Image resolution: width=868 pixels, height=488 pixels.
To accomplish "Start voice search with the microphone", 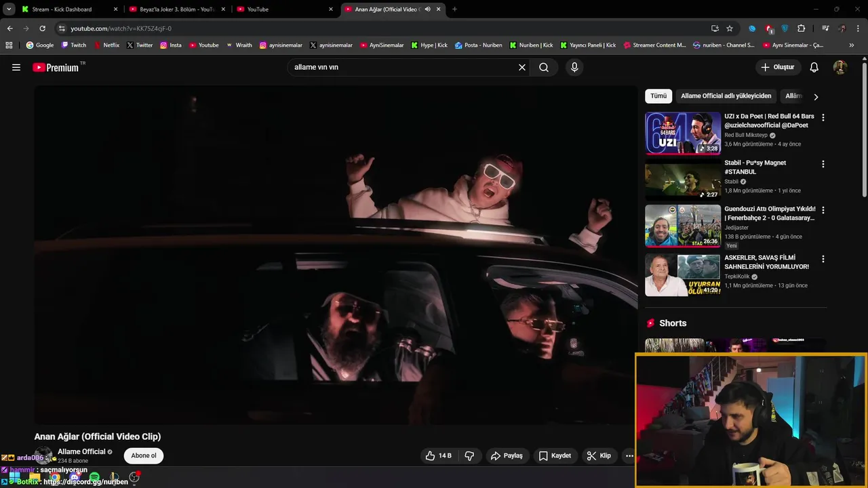I will pos(574,67).
